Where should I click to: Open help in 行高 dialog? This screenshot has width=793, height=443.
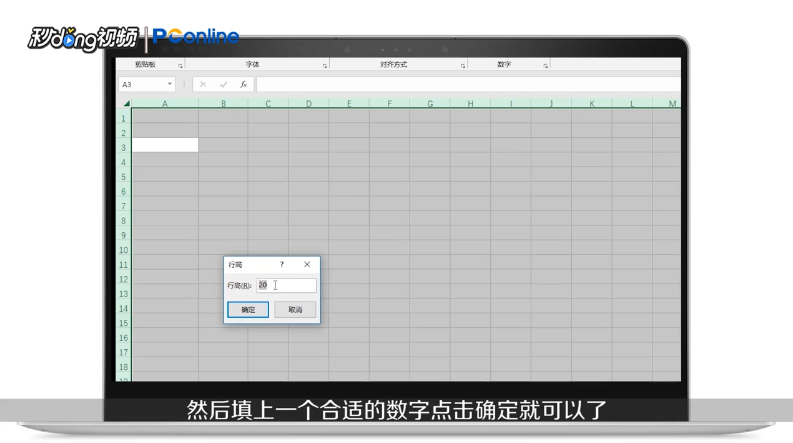(x=282, y=264)
